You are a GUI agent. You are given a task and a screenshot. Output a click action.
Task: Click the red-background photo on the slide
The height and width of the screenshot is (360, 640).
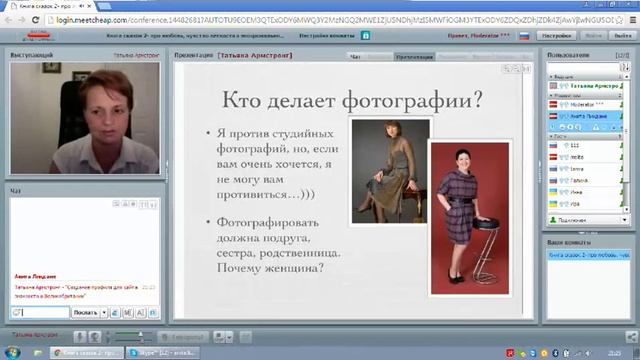470,218
